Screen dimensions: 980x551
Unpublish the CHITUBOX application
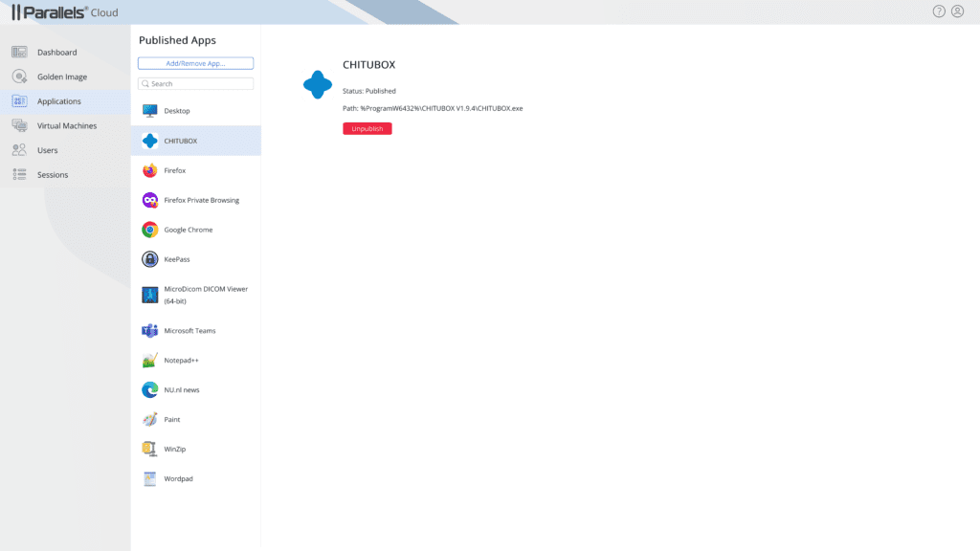click(367, 127)
